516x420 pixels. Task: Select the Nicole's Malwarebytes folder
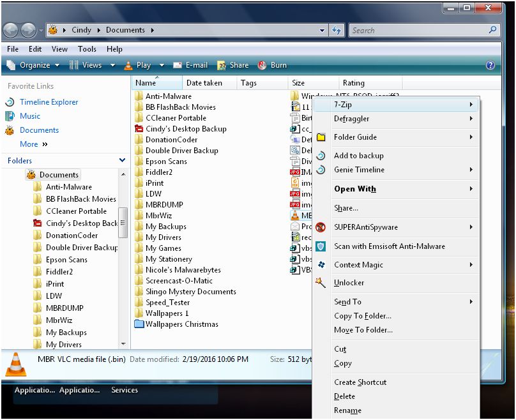[183, 270]
